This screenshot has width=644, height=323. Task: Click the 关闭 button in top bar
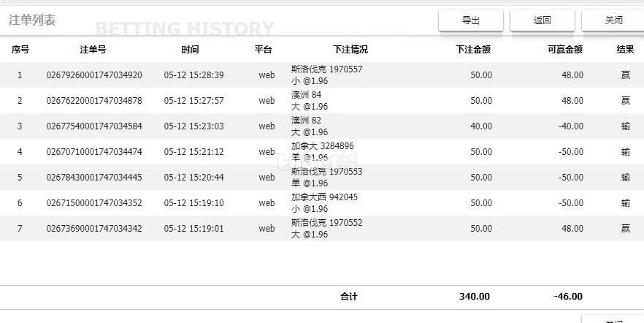[x=613, y=20]
